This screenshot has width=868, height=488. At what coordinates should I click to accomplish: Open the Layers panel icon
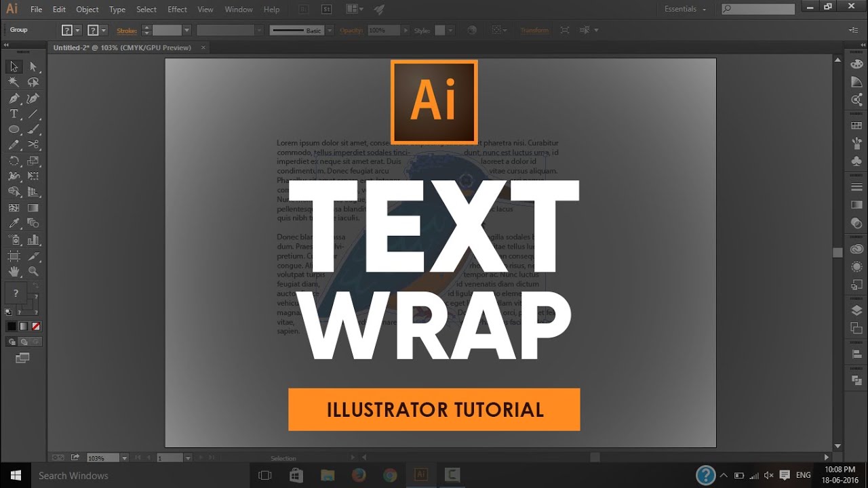(856, 310)
